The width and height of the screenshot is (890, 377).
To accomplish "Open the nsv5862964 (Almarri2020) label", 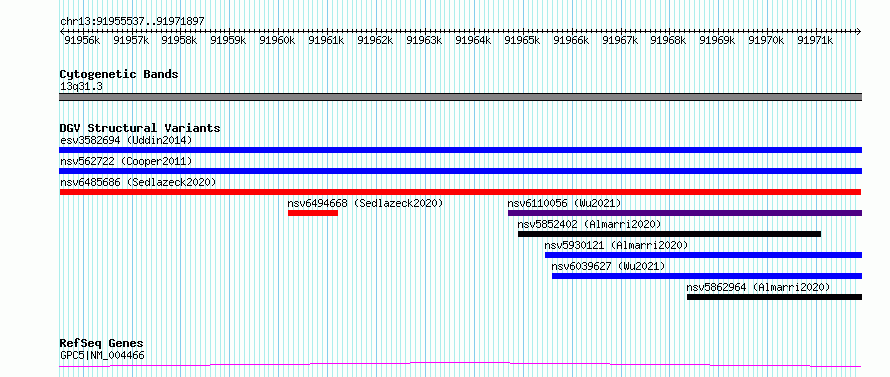I will click(758, 287).
